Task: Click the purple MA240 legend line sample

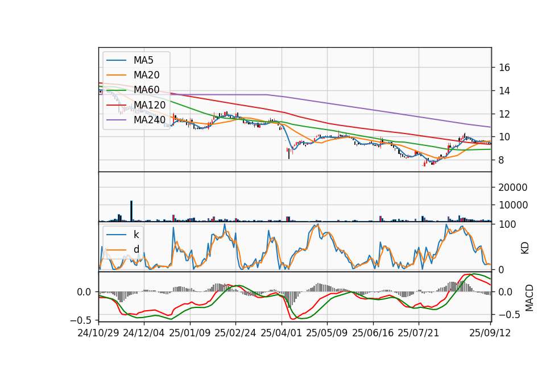Action: [x=116, y=120]
